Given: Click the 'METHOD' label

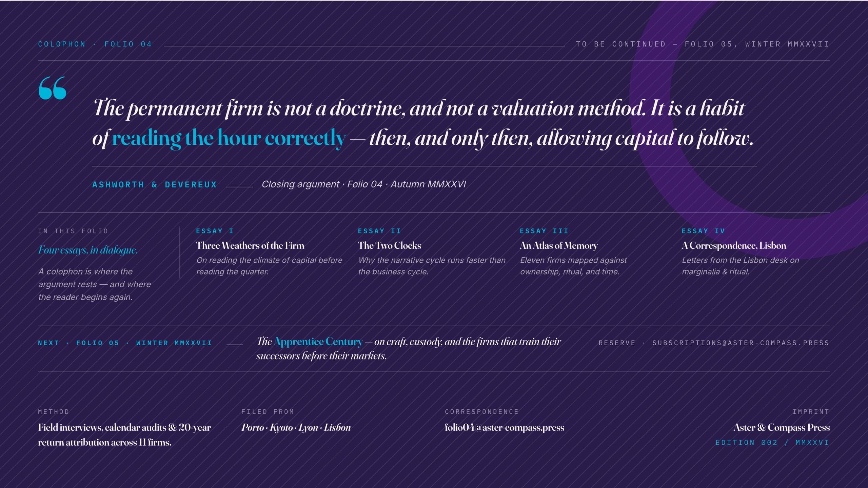Looking at the screenshot, I should point(54,412).
